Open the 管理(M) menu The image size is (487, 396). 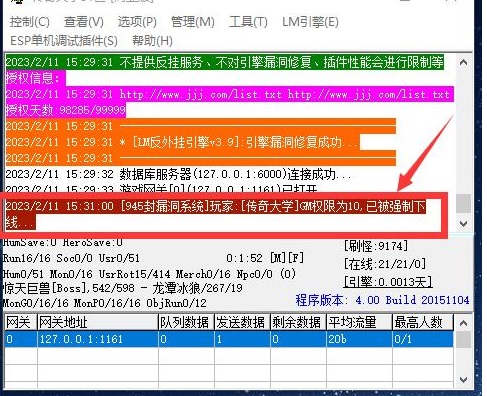[x=192, y=22]
